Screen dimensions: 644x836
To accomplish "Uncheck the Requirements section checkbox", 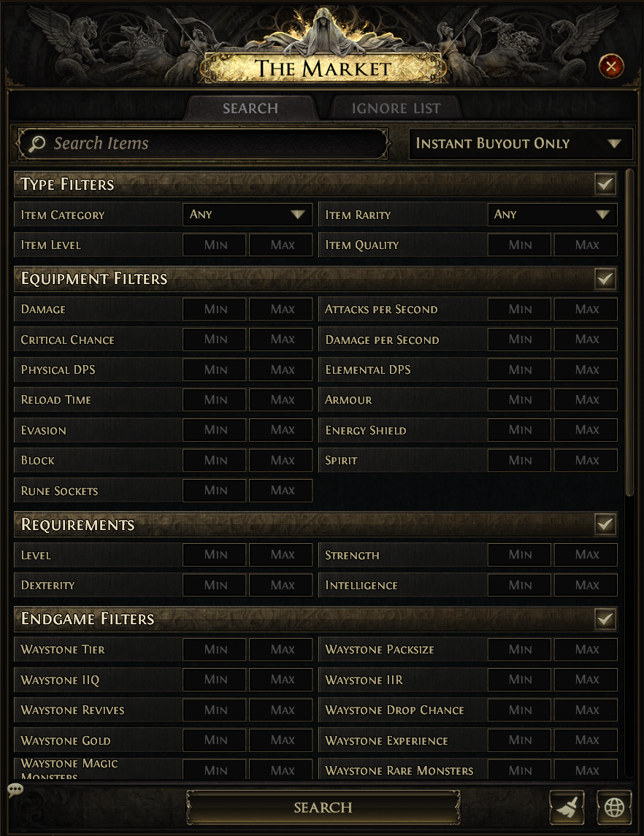I will (605, 524).
